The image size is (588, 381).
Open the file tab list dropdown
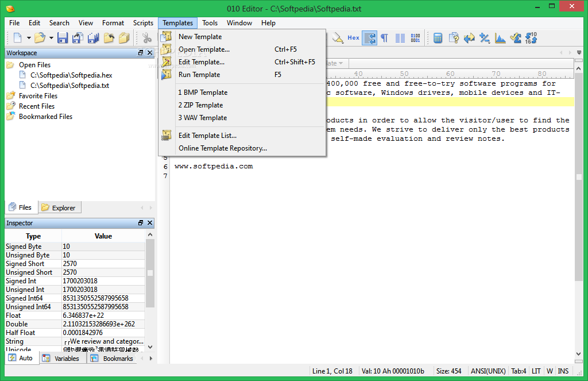[x=579, y=52]
